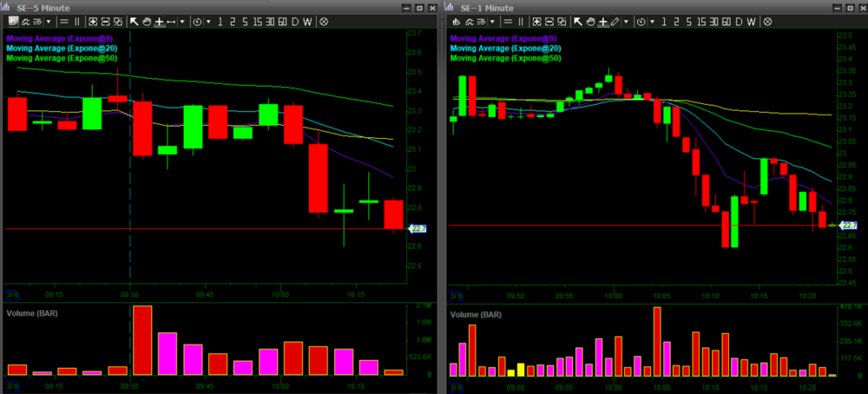868x394 pixels.
Task: Open the indicators icon in 1 Minute chart
Action: point(470,20)
